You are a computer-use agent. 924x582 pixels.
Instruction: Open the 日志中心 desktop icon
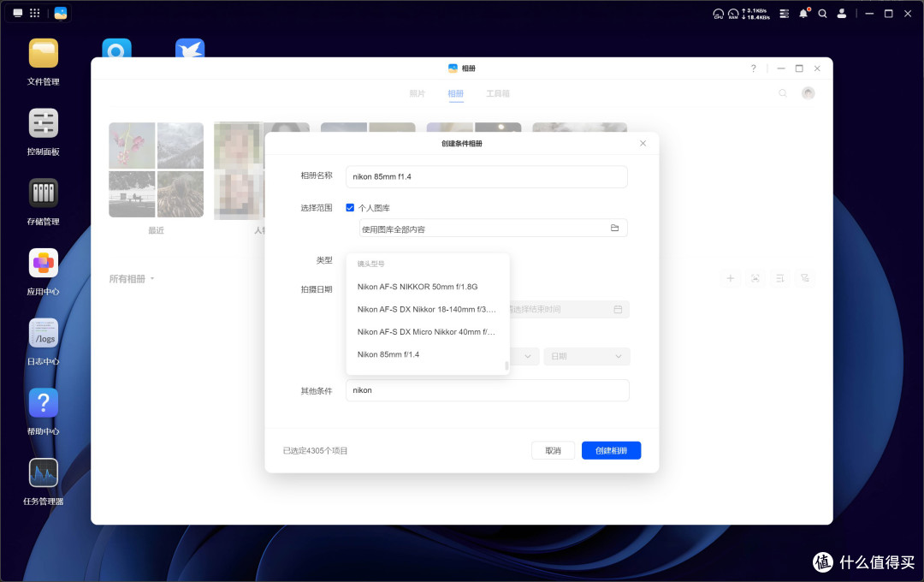point(43,333)
